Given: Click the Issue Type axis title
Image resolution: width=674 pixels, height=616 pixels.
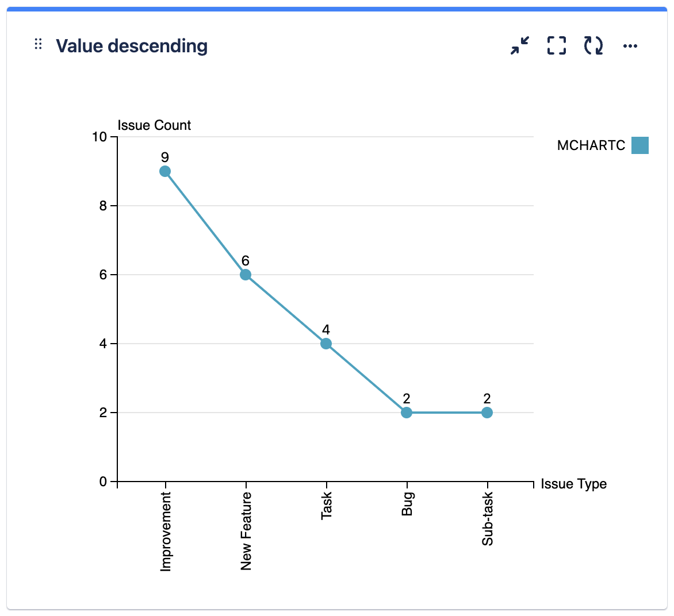Looking at the screenshot, I should pyautogui.click(x=573, y=484).
